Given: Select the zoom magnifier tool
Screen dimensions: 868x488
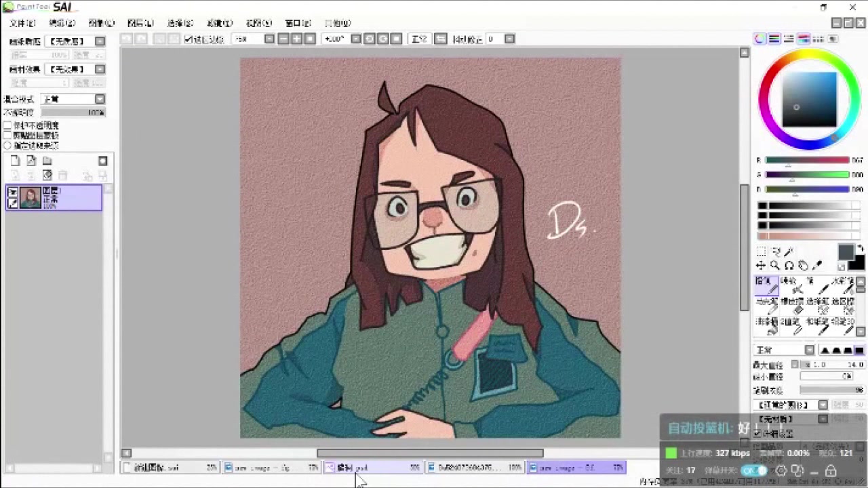Looking at the screenshot, I should [775, 265].
